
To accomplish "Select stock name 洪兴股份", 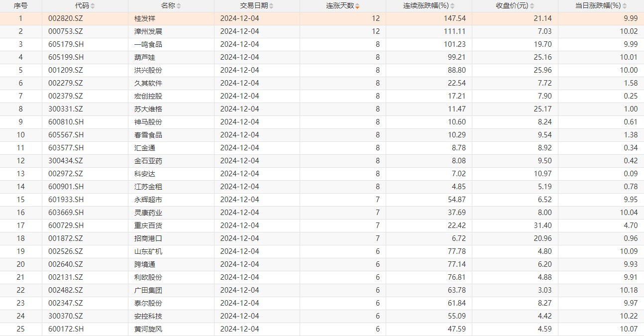I will coord(148,70).
